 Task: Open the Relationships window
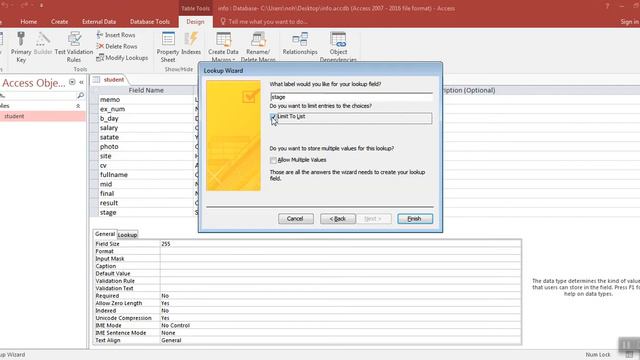tap(300, 44)
